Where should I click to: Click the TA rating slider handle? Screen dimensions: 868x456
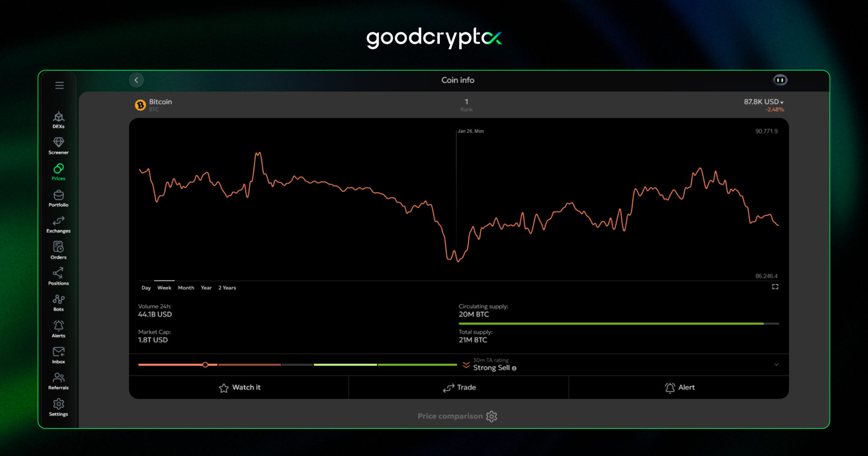205,365
